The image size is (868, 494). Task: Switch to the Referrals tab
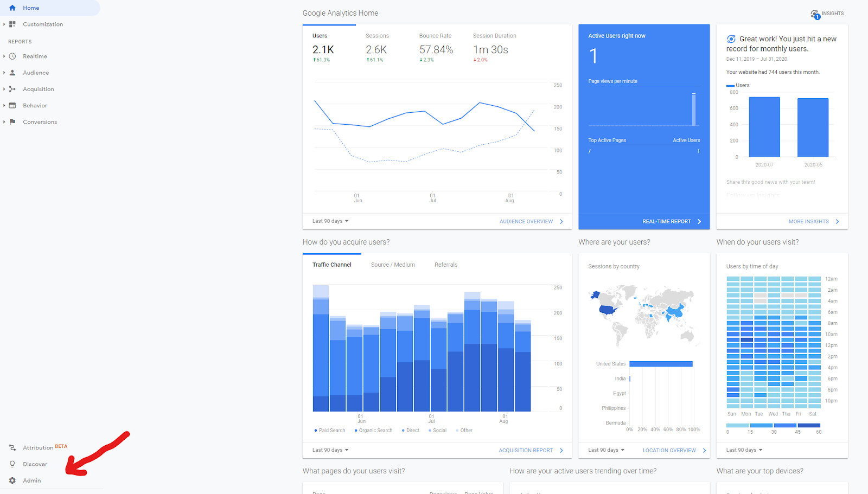click(x=446, y=265)
